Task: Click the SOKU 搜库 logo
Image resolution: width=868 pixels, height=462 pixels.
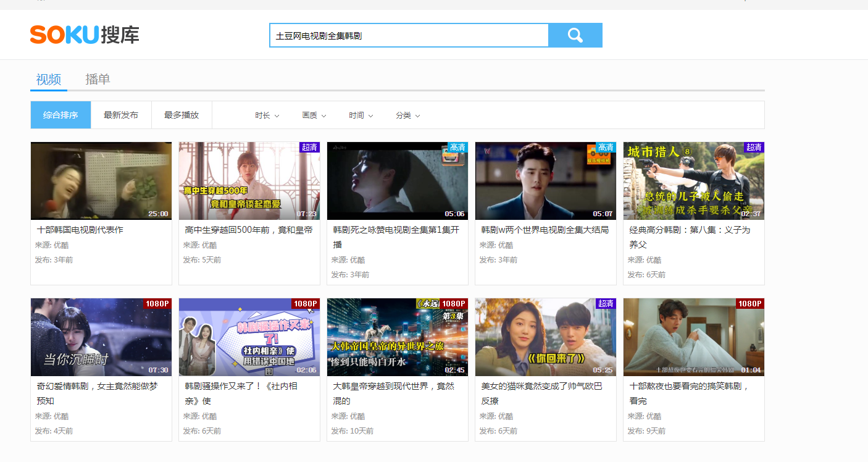Action: 85,35
